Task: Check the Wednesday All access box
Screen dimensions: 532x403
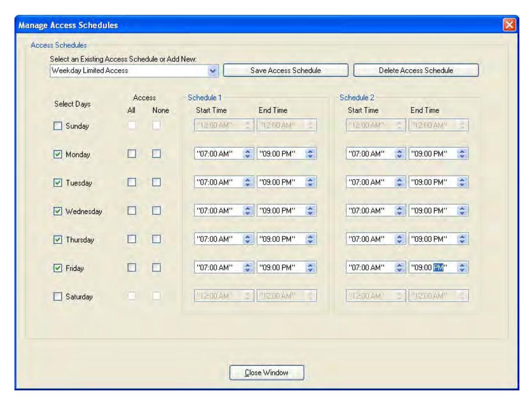Action: tap(131, 211)
